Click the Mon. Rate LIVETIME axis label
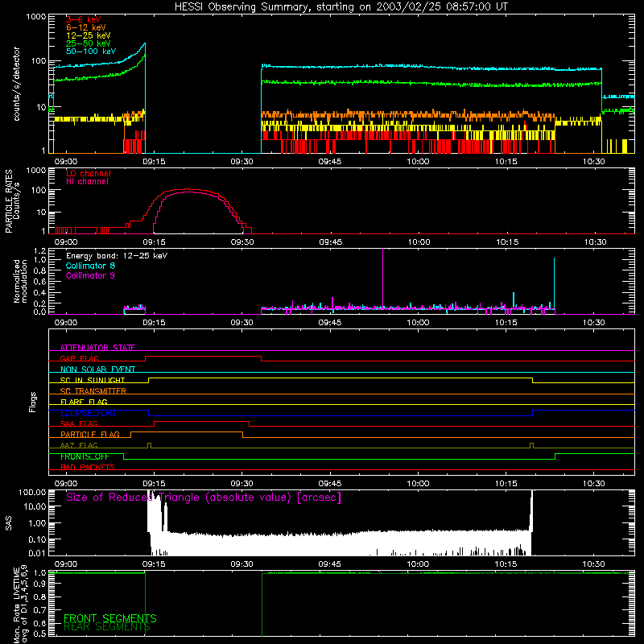Image resolution: width=644 pixels, height=644 pixels. tap(20, 604)
